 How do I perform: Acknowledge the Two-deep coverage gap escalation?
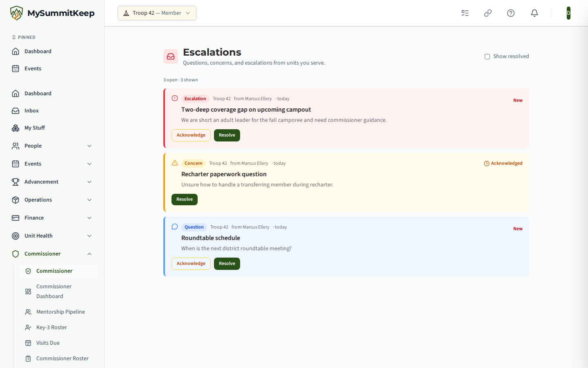point(191,135)
